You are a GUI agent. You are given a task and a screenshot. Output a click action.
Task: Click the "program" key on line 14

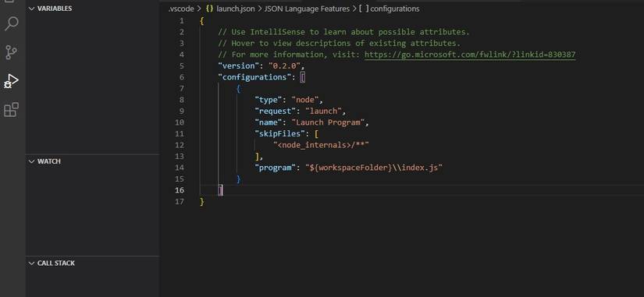pyautogui.click(x=276, y=168)
